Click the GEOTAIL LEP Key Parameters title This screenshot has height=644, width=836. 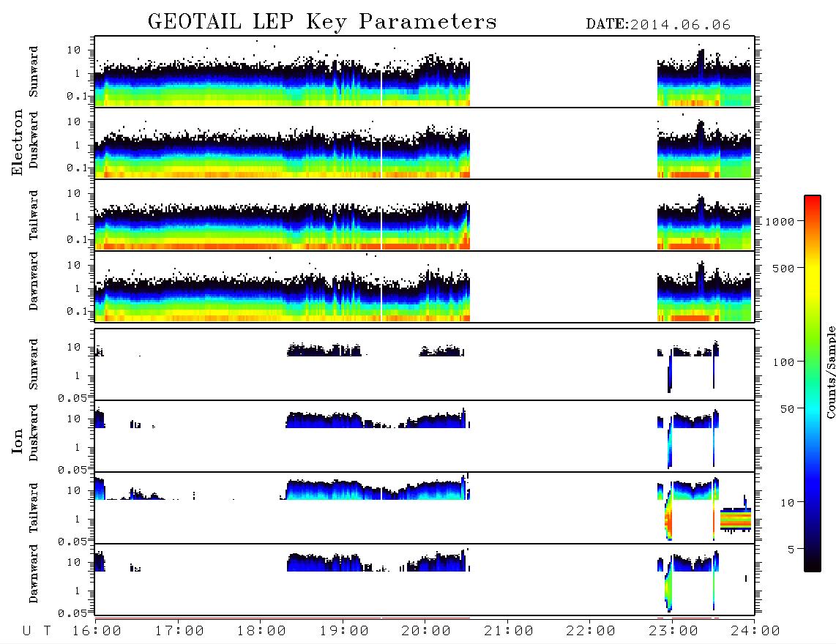tap(322, 22)
